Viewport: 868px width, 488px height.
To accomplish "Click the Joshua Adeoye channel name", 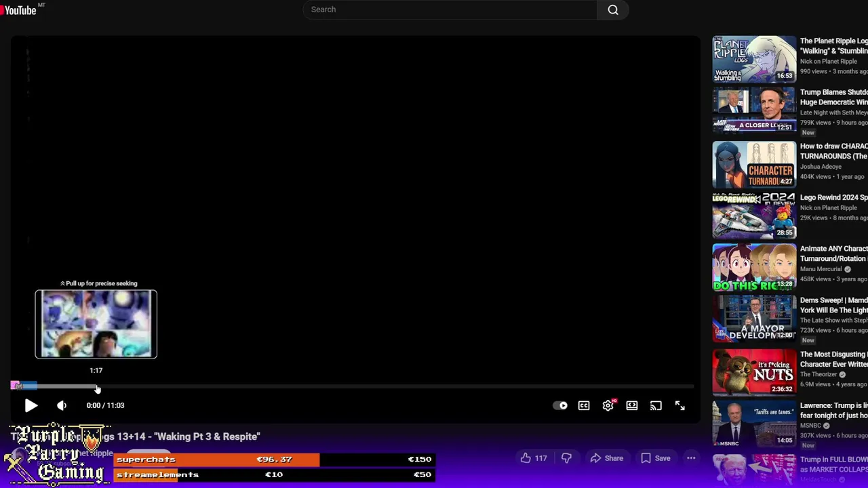I will click(821, 167).
